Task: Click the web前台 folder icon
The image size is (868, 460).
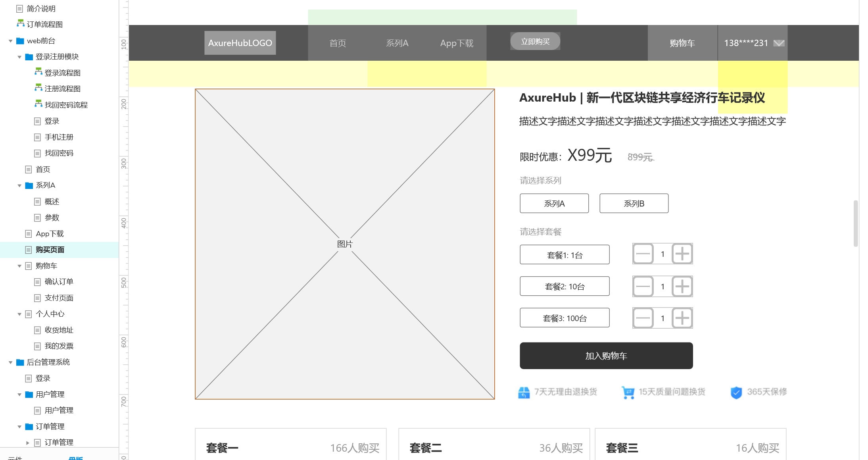Action: [20, 41]
